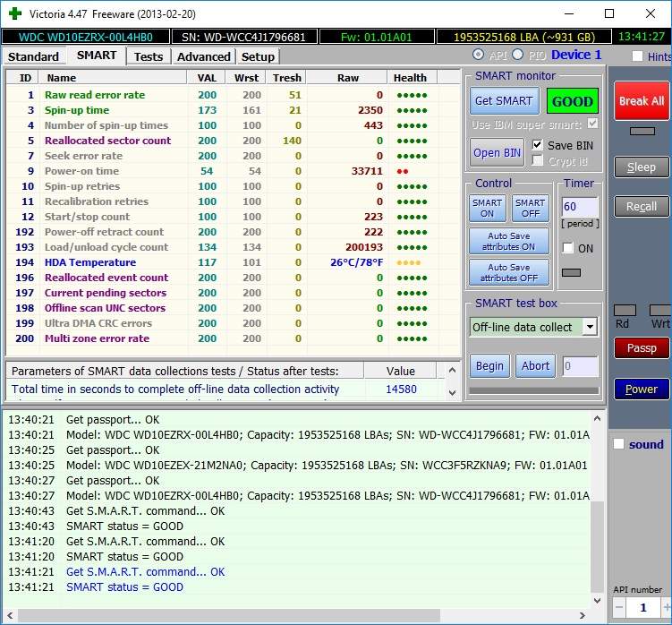
Task: Select the Power-on time row
Action: click(234, 171)
